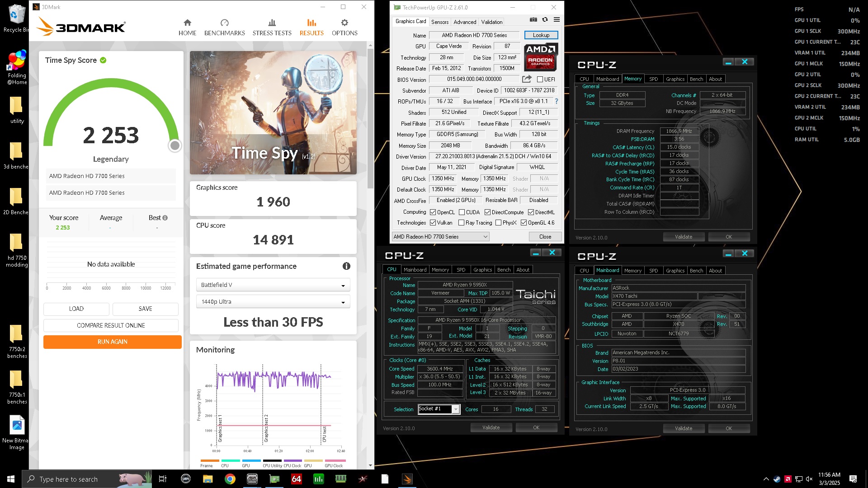The image size is (868, 488).
Task: Open SPD tab in CPU-Z Mainboard window
Action: tap(653, 271)
